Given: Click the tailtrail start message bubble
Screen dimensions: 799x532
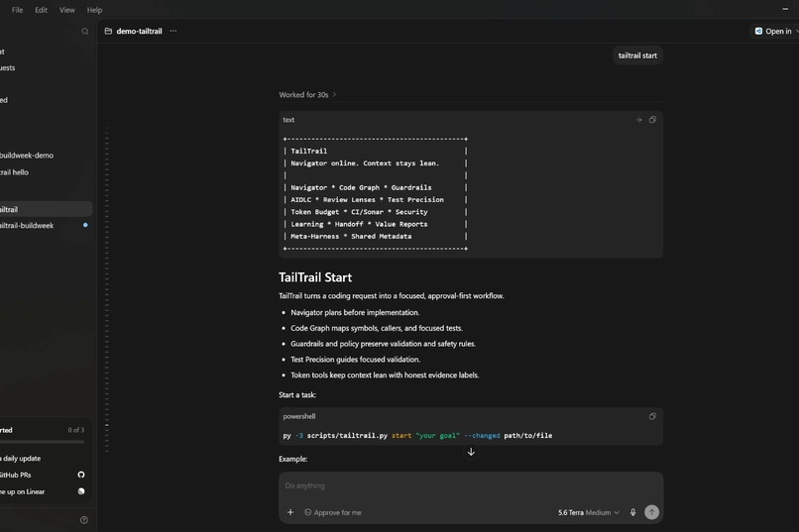Looking at the screenshot, I should click(x=637, y=55).
